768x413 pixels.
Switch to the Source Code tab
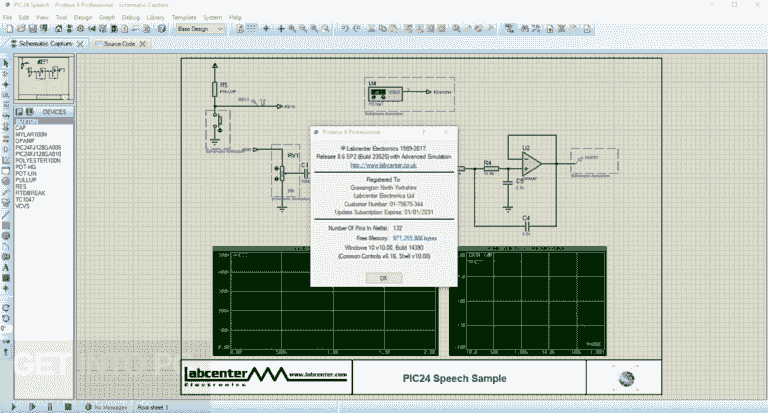pos(119,44)
